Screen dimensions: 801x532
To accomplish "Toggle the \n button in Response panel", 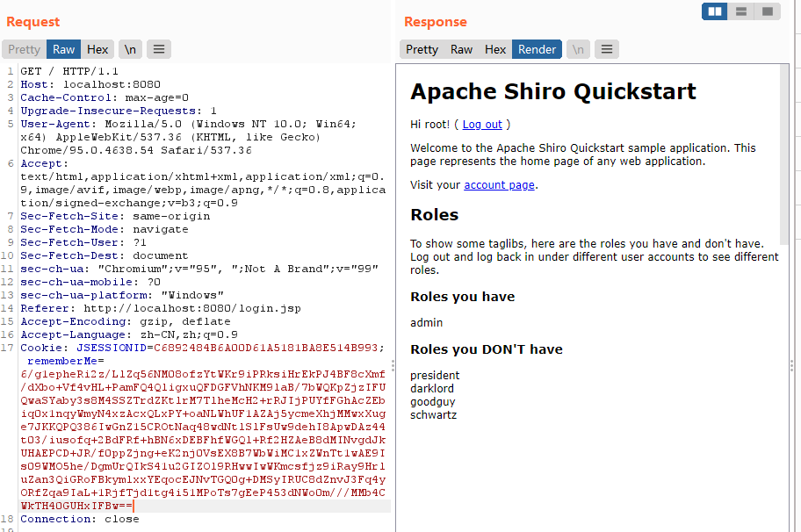I will [578, 49].
